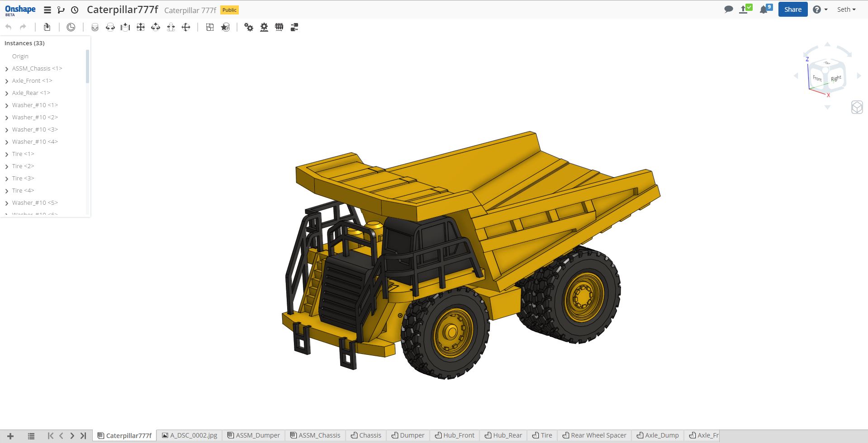Select the Revolute mate tool
This screenshot has height=443, width=868.
110,27
